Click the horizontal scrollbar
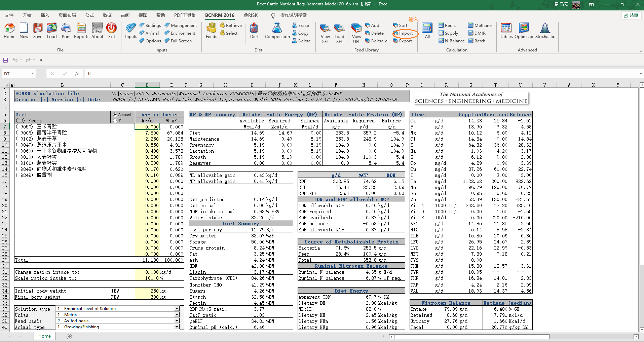Viewport: 644px width, 342px height. [471, 337]
